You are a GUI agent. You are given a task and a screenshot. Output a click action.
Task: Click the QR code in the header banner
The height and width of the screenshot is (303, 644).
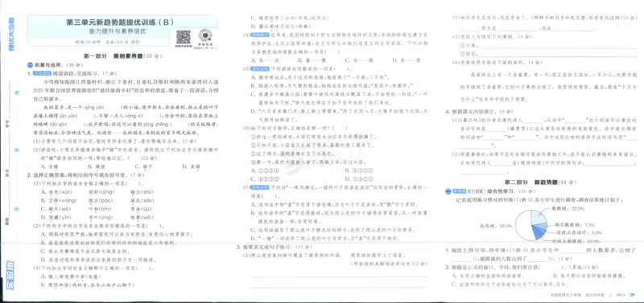coord(184,37)
